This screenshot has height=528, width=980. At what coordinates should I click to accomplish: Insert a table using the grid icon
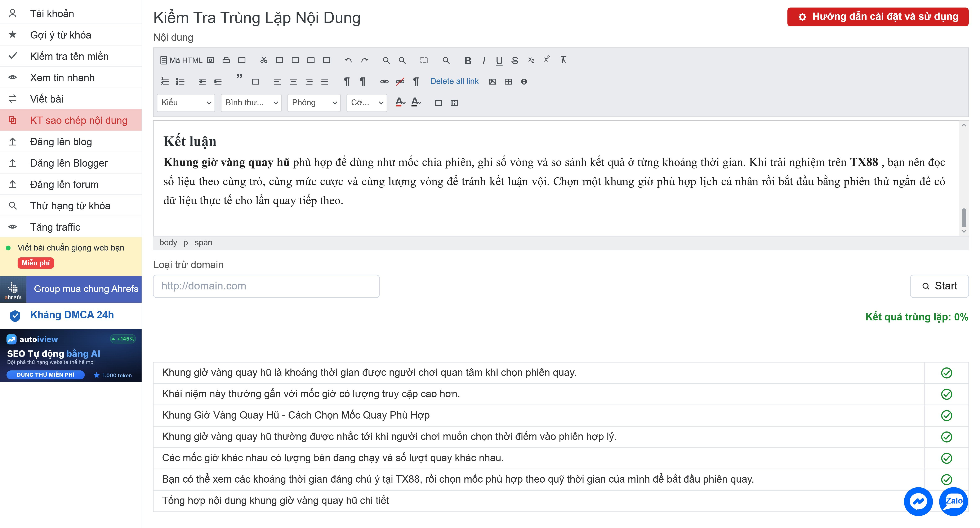point(508,81)
